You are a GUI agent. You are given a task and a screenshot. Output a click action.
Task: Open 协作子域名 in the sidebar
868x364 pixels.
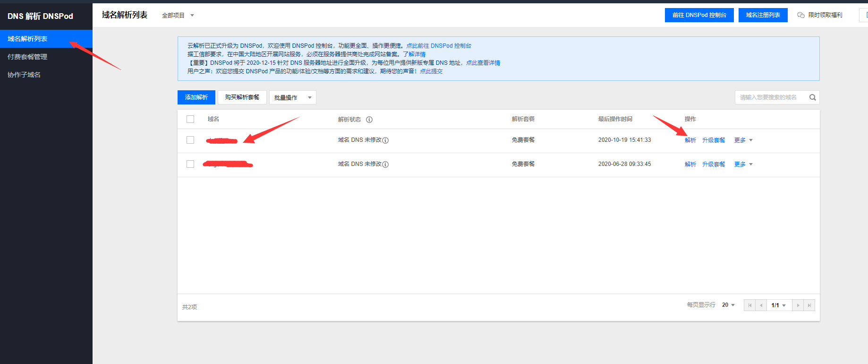tap(46, 75)
